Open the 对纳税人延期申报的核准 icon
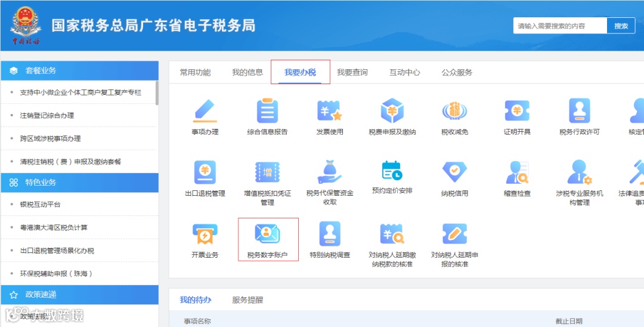The height and width of the screenshot is (327, 644). point(454,234)
